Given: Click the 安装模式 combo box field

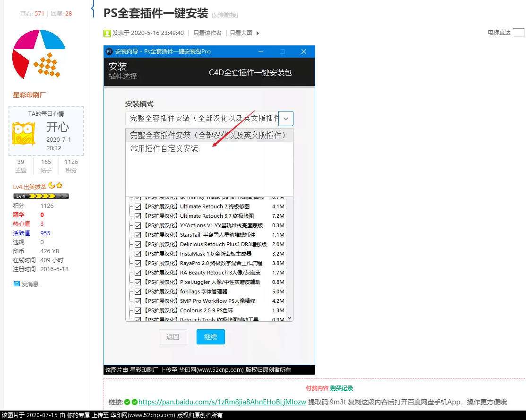Looking at the screenshot, I should [209, 119].
